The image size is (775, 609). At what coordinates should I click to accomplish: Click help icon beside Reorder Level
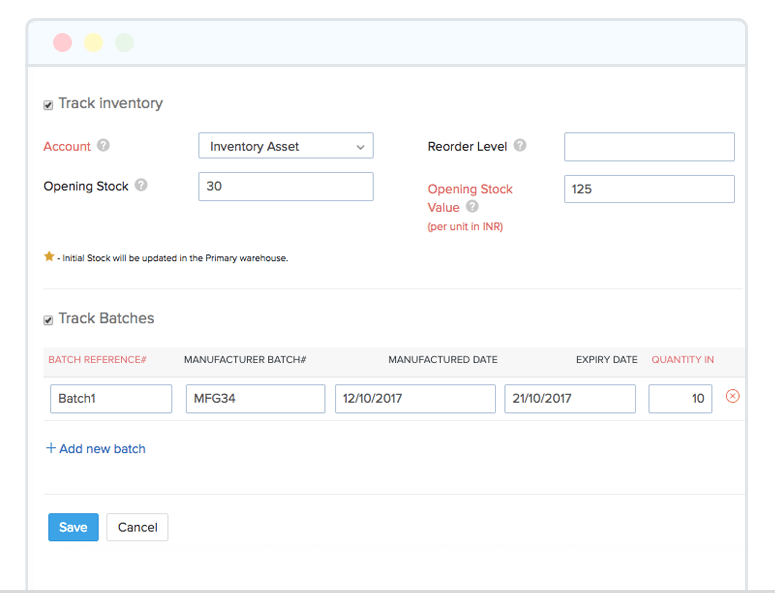pos(520,146)
